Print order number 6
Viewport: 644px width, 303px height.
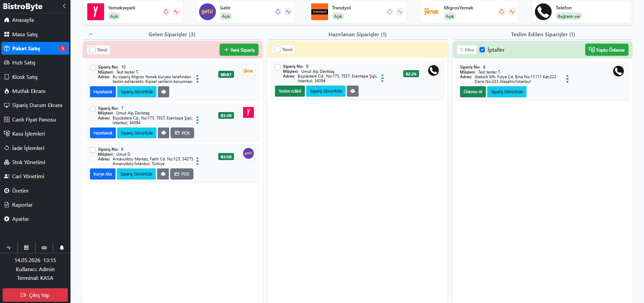(x=163, y=174)
